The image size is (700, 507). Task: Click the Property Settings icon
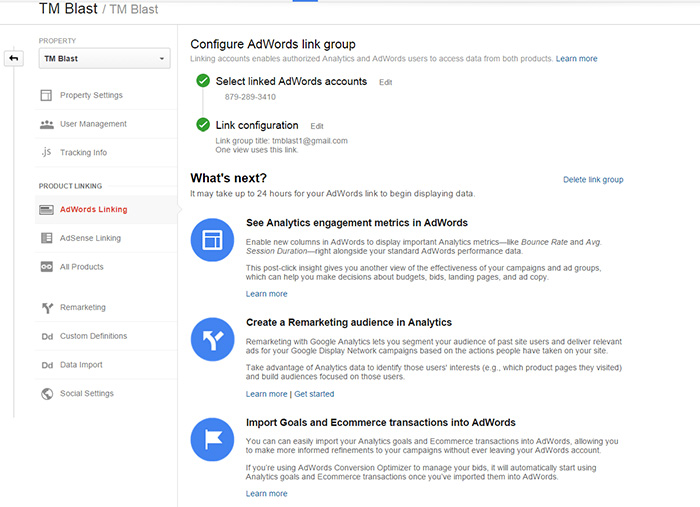click(46, 96)
